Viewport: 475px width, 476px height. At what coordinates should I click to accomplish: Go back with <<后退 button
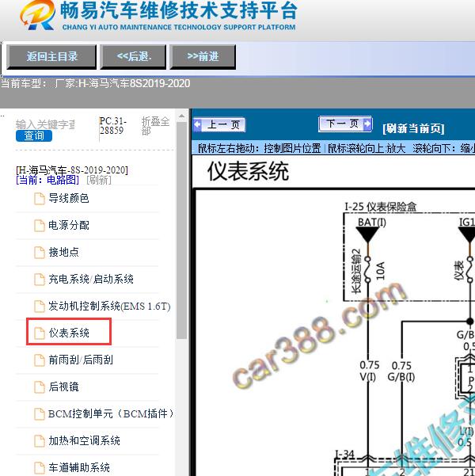(133, 57)
